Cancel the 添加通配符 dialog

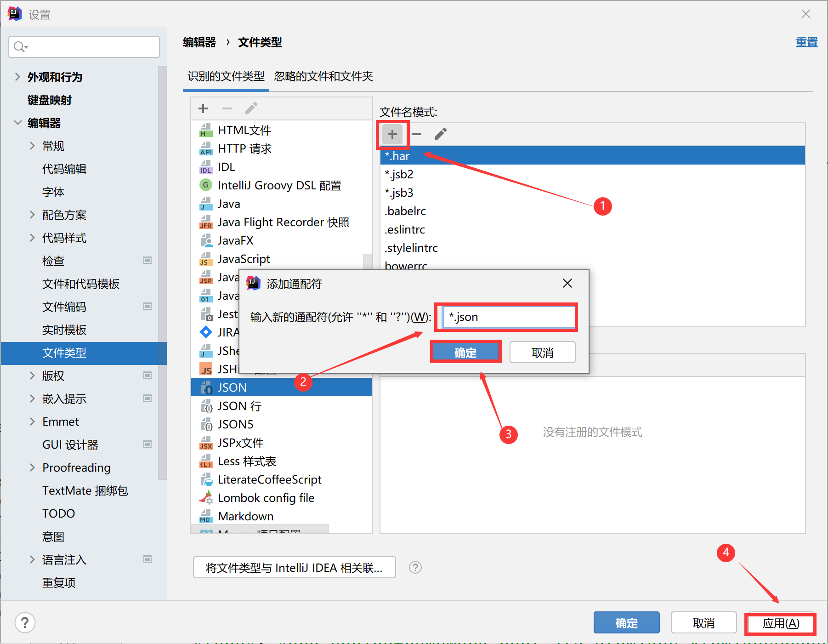click(x=542, y=353)
